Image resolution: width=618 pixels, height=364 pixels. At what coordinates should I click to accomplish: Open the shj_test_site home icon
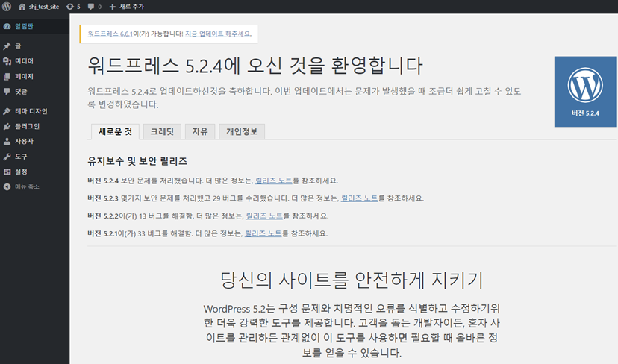click(22, 7)
